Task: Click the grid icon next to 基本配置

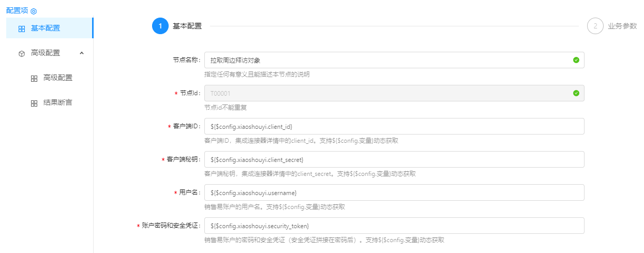Action: pyautogui.click(x=22, y=29)
